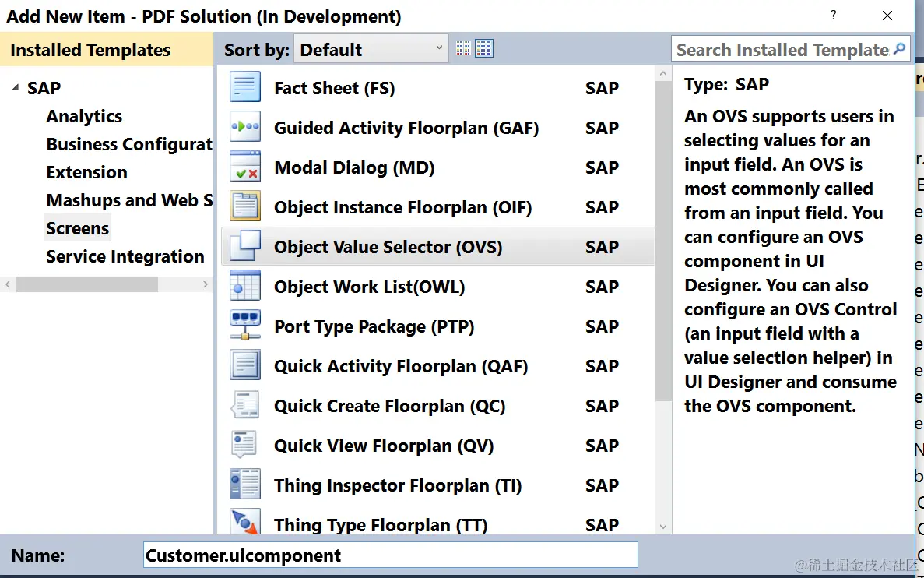The height and width of the screenshot is (578, 924).
Task: Choose Port Type Package (PTP) template
Action: click(x=437, y=326)
